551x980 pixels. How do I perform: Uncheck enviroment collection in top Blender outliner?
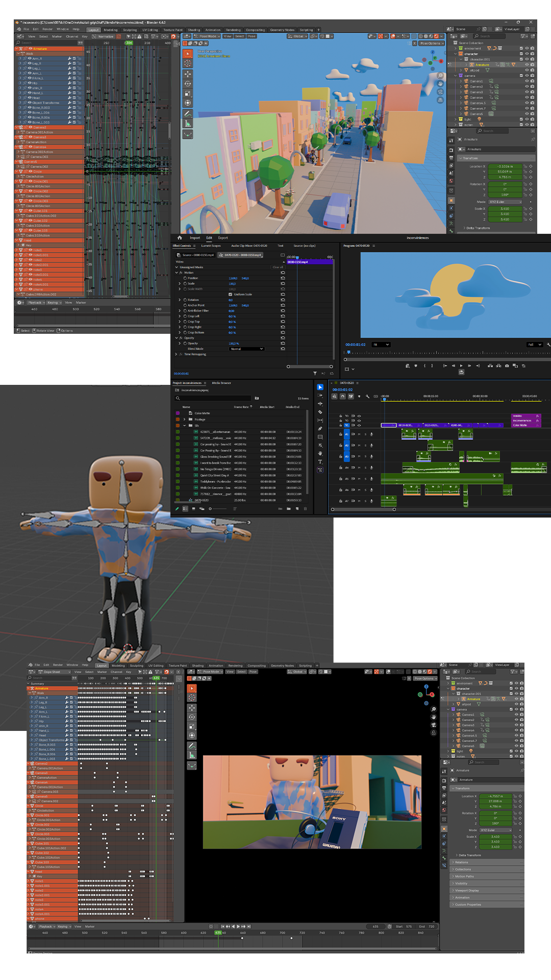point(521,48)
